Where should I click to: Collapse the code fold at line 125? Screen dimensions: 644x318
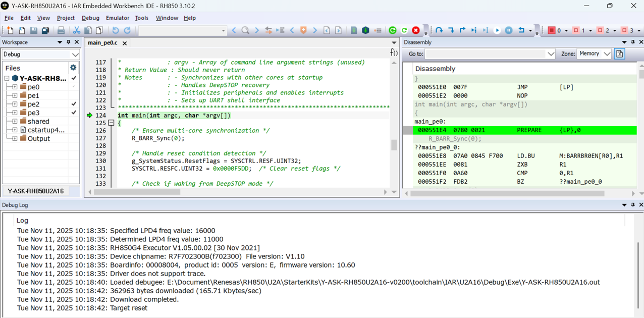pyautogui.click(x=111, y=123)
